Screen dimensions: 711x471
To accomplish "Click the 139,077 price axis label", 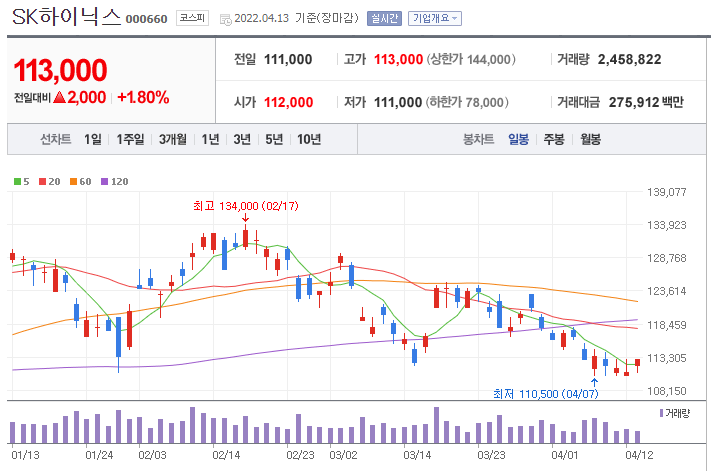I will [x=667, y=192].
